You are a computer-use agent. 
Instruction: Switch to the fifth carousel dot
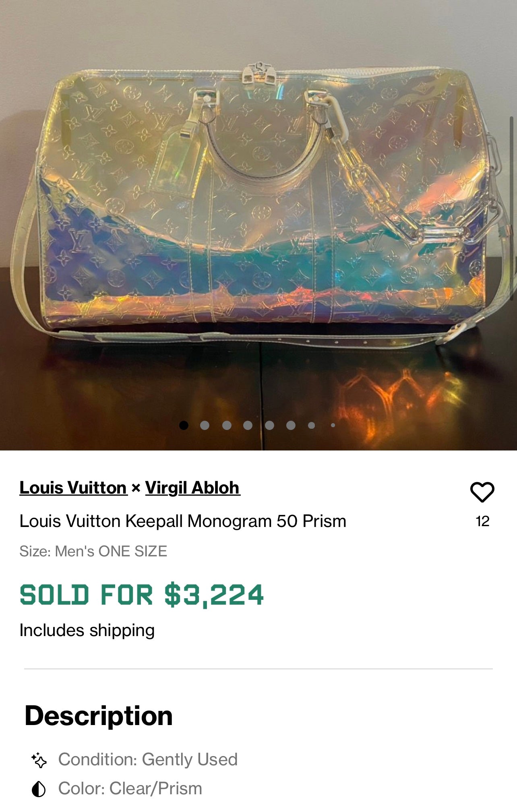[269, 425]
